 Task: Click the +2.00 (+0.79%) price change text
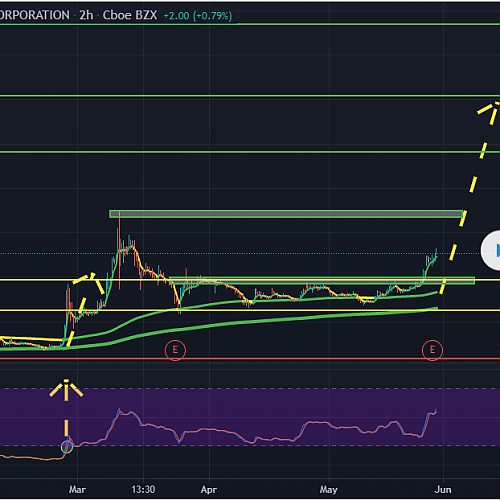[x=197, y=16]
